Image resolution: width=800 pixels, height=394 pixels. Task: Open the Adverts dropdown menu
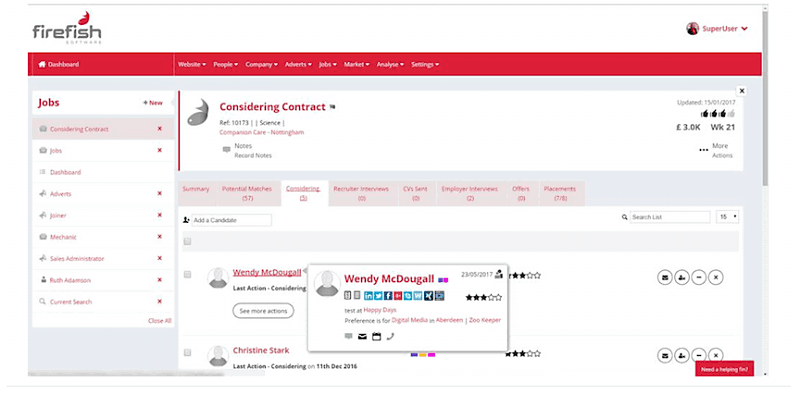[x=298, y=65]
